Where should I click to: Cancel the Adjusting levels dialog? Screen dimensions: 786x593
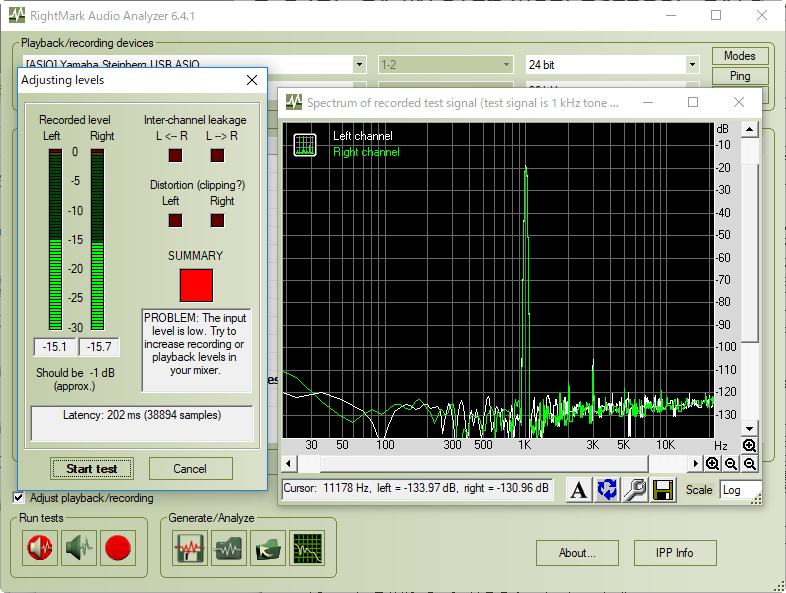190,469
